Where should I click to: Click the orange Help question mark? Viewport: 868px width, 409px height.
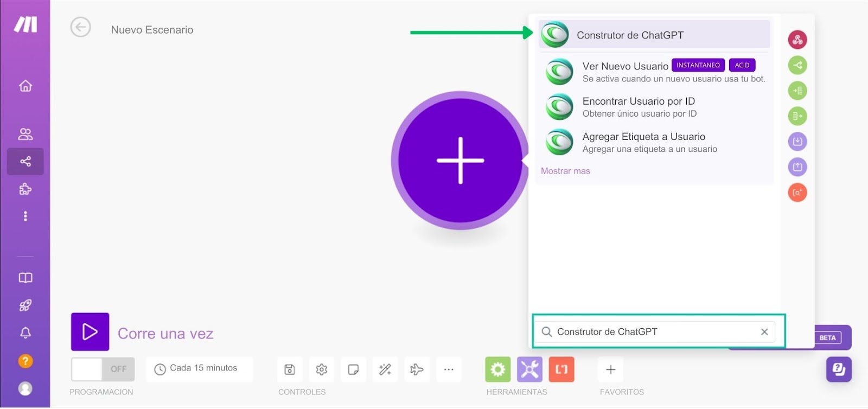coord(25,361)
